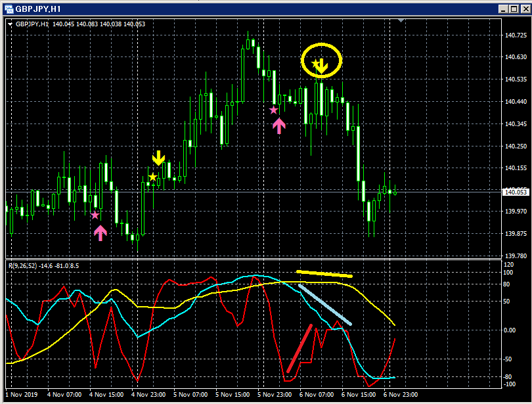Click the 4 Nov 15:00 time label
Image resolution: width=532 pixels, height=404 pixels.
(106, 395)
